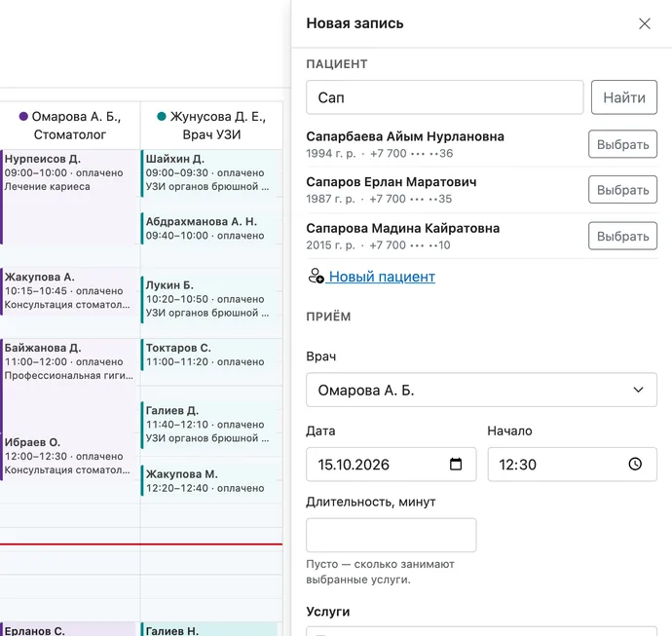Viewport: 672px width, 636px height.
Task: Click the empty Длительность, минут field
Action: pos(391,535)
